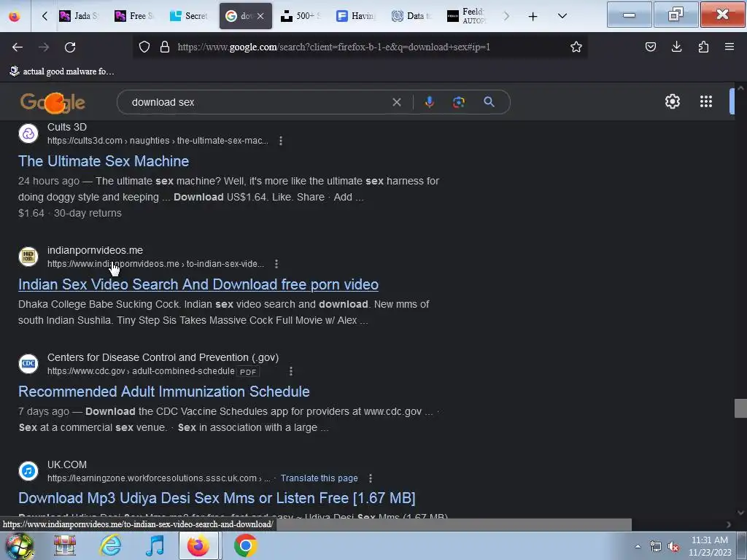Switch to the 'Jada S' tab

[78, 16]
